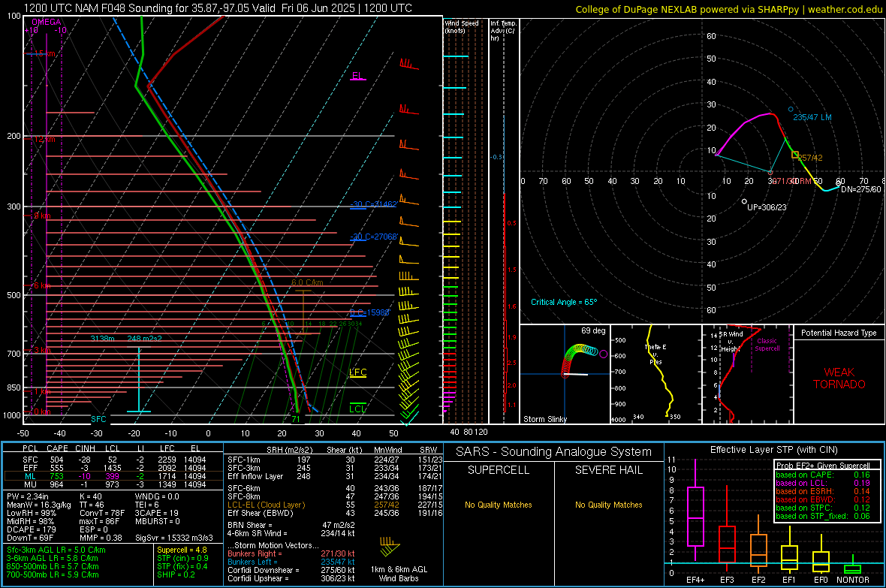
Task: Click the Potential Hazard Type header
Action: 839,333
